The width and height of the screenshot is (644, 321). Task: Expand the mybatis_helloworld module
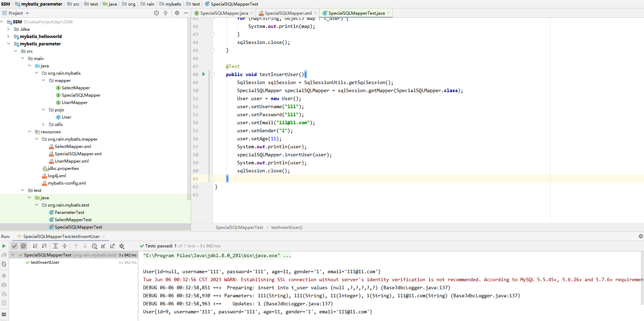pyautogui.click(x=8, y=36)
